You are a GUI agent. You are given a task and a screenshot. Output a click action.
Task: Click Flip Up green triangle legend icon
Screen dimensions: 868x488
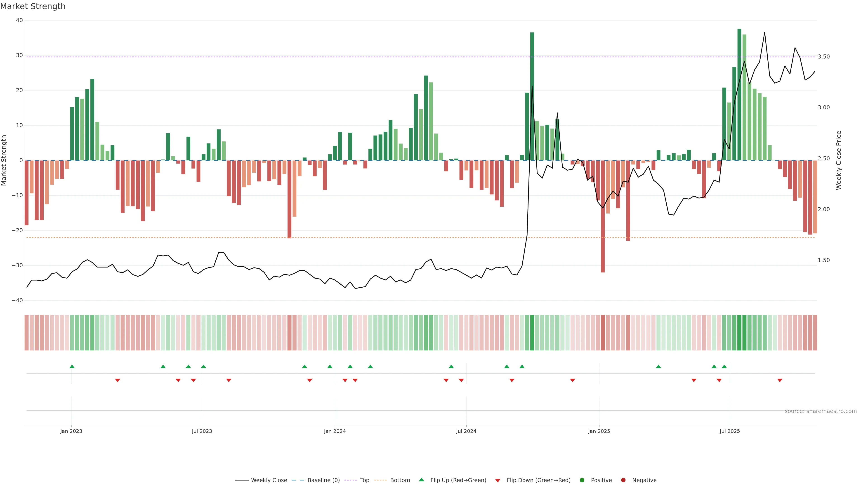[x=421, y=480]
